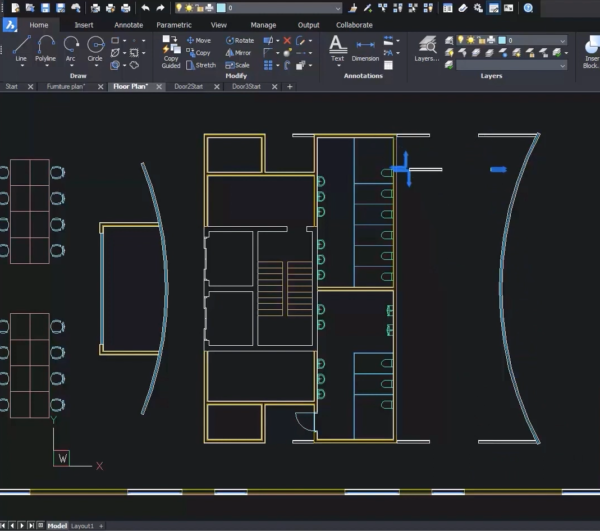Open the Line tool dropdown arrow
Screen dimensions: 600x531
21,66
